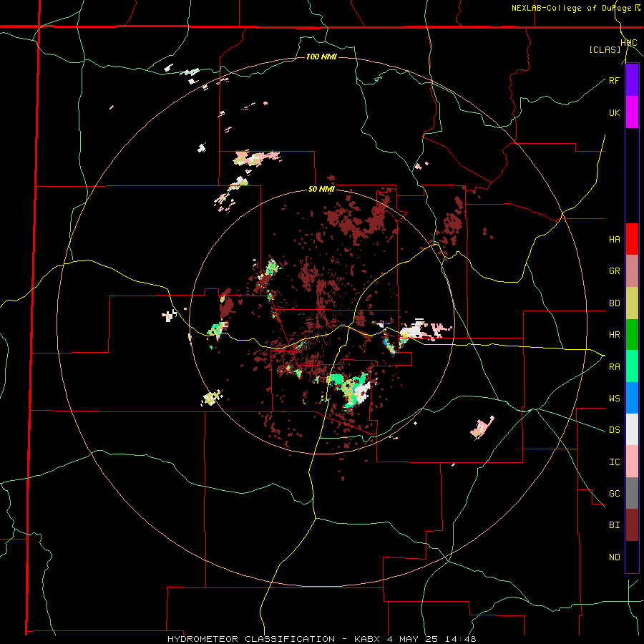Click the RF legend label
Image resolution: width=644 pixels, height=644 pixels.
click(614, 80)
